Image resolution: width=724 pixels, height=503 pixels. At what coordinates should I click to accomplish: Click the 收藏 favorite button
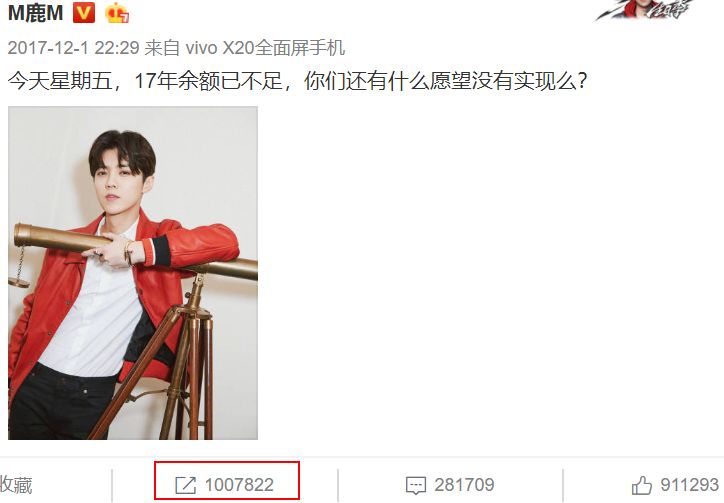pyautogui.click(x=16, y=485)
